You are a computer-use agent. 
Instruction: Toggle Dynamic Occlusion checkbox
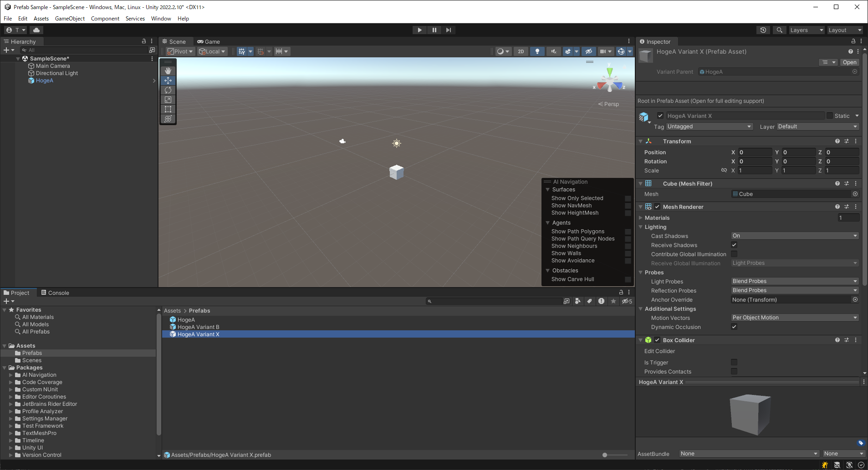pos(734,327)
